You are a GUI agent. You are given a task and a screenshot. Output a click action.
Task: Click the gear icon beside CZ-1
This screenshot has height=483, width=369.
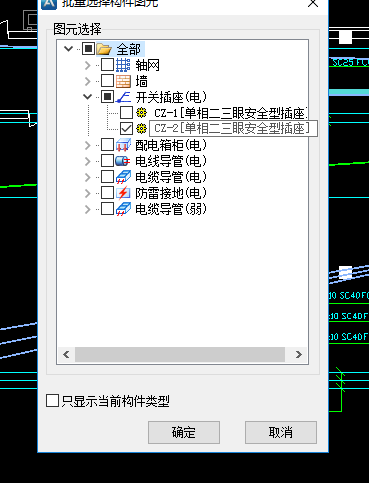(142, 113)
